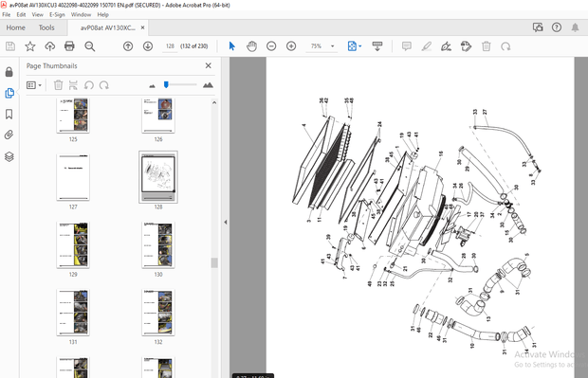Viewport: 588px width, 378px height.
Task: Open the attachments paperclip panel
Action: pos(9,135)
